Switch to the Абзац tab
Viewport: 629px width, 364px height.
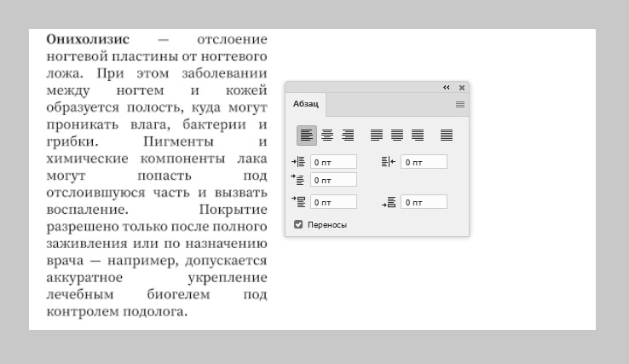point(306,104)
